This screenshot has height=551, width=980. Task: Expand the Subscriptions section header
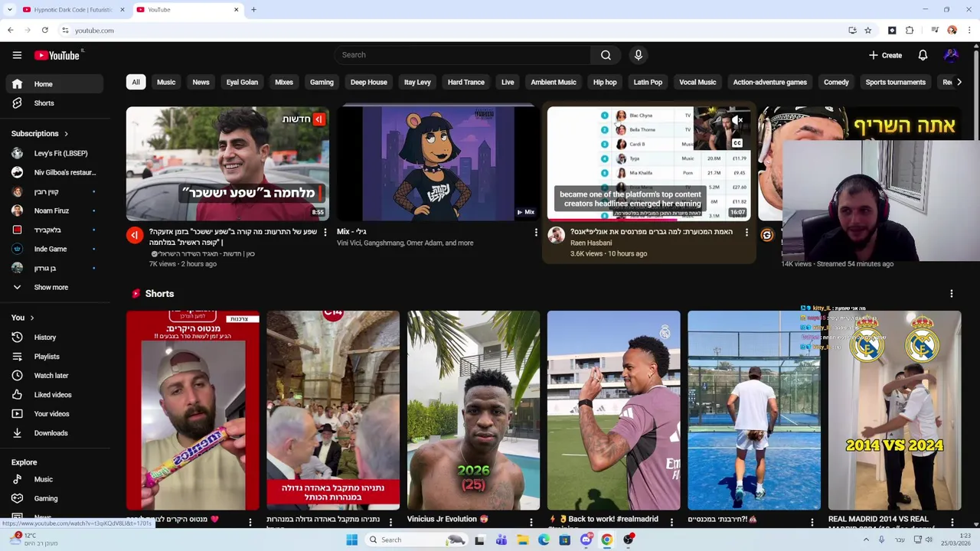click(x=40, y=134)
